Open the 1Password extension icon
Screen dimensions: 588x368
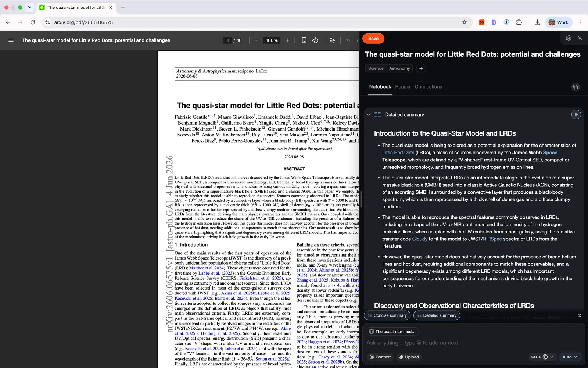coord(506,22)
